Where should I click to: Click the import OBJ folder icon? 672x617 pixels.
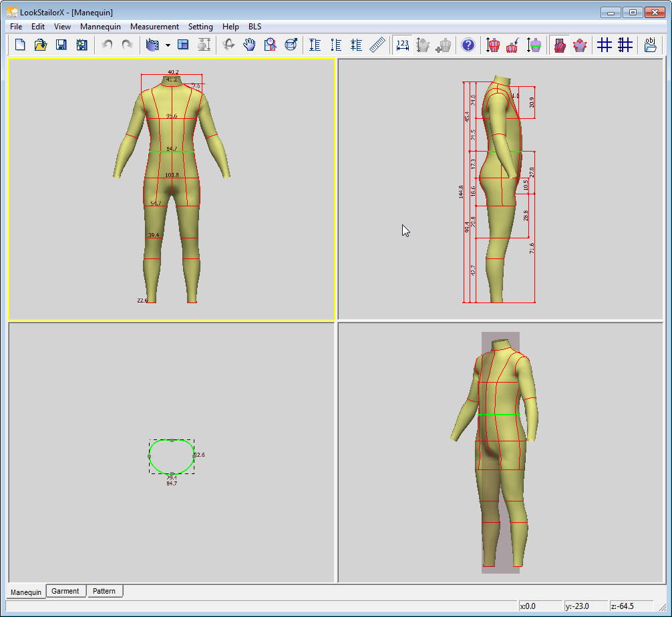650,45
